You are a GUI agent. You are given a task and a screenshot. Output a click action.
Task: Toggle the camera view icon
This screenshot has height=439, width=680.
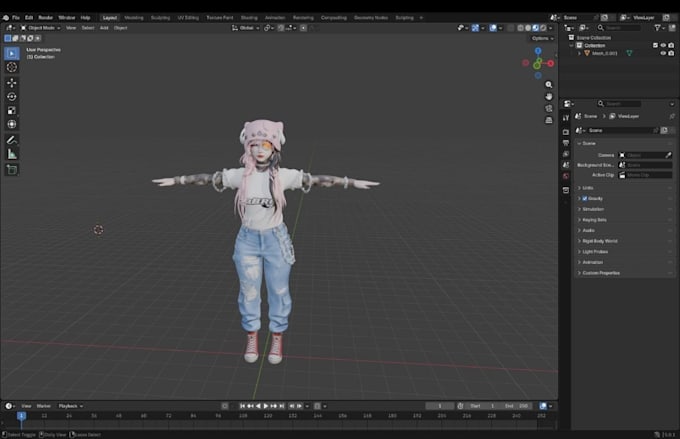[549, 108]
